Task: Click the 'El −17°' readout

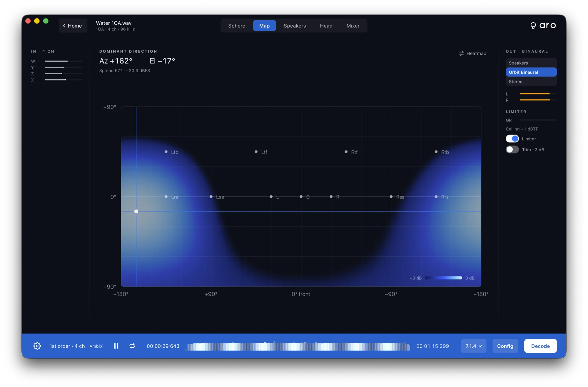Action: 162,61
